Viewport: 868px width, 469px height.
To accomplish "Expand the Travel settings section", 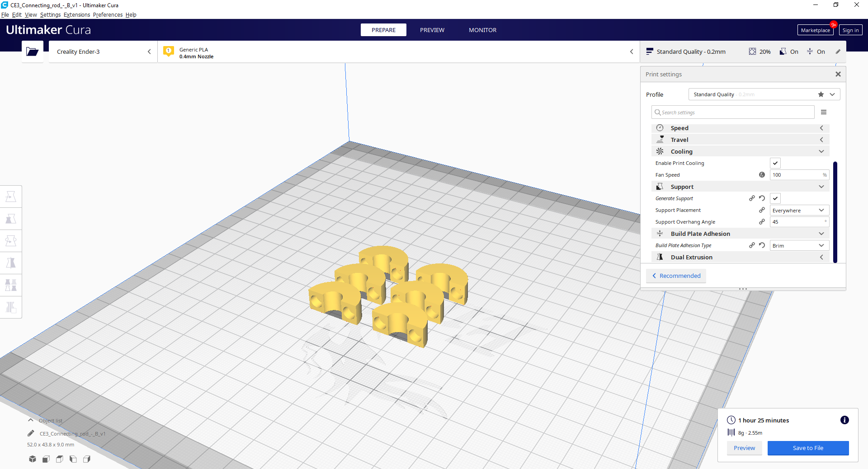I will pos(740,140).
